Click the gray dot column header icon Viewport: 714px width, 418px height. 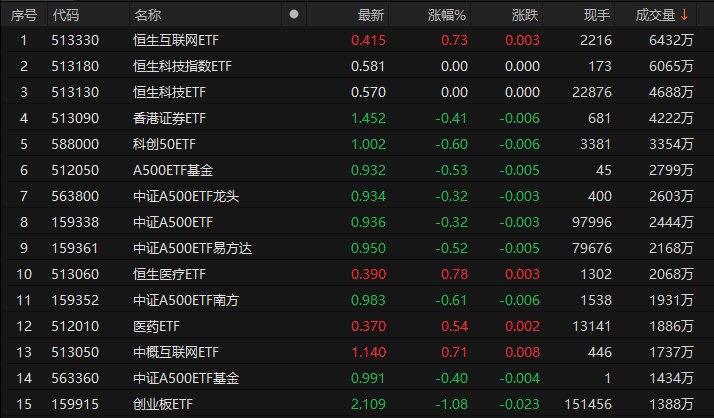294,14
